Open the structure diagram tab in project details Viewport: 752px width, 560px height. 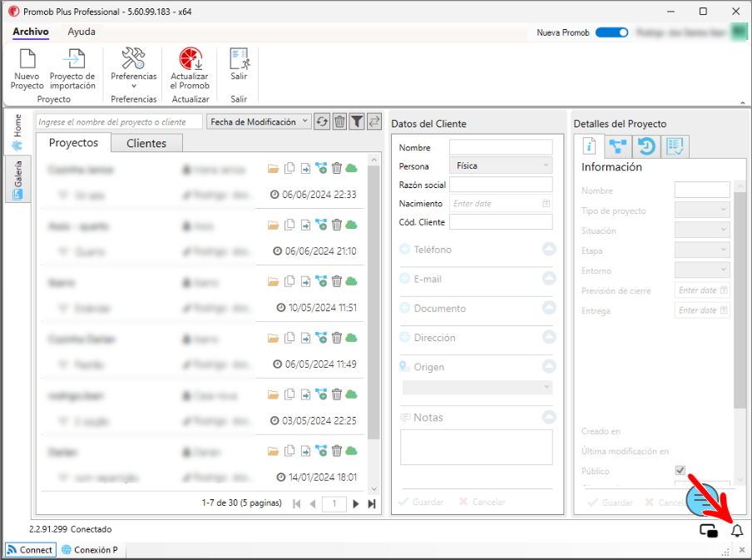click(618, 146)
